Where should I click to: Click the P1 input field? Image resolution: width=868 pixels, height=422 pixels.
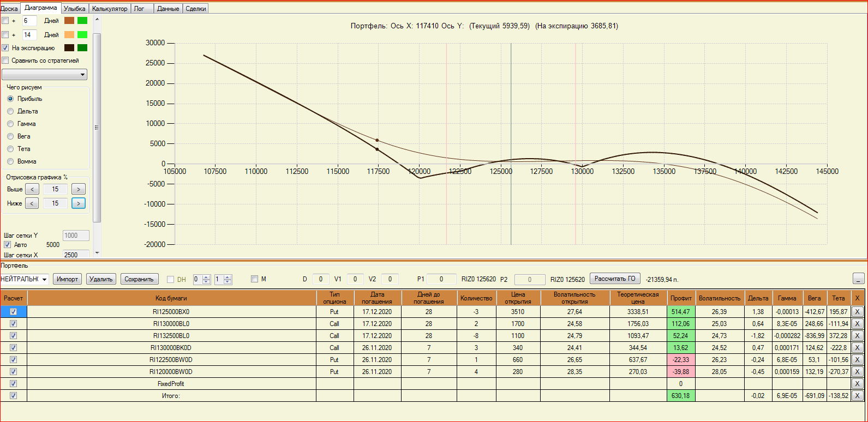click(x=441, y=279)
